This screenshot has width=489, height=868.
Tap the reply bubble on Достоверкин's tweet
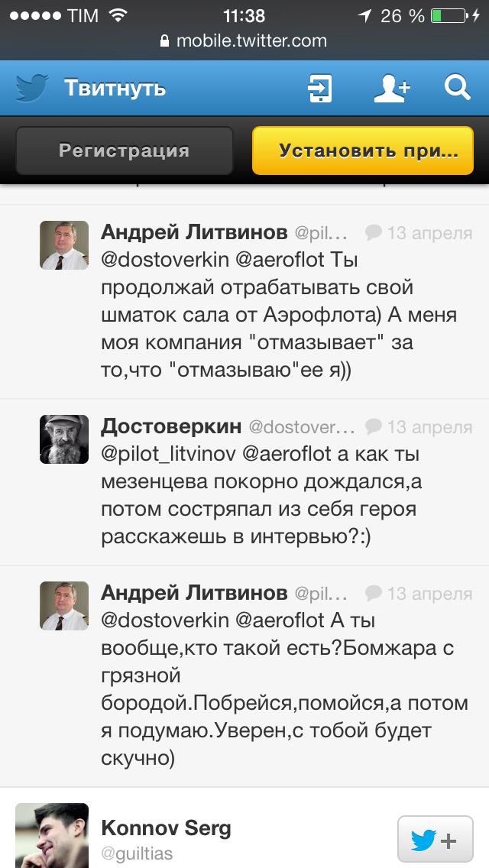coord(374,426)
